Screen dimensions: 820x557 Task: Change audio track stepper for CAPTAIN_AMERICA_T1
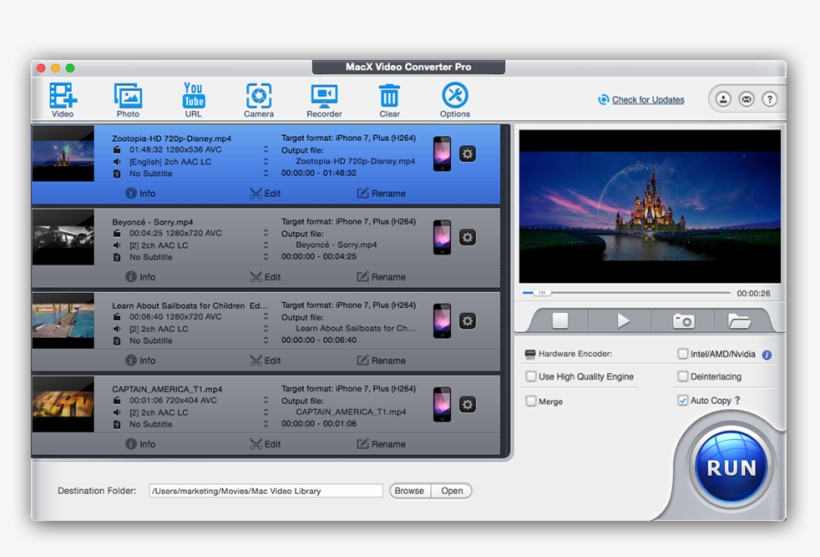tap(266, 412)
